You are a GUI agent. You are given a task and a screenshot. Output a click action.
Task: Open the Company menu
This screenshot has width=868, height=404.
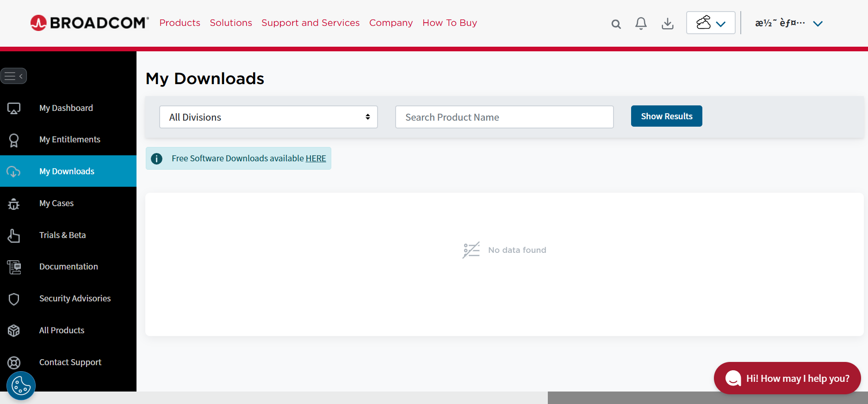[x=391, y=23]
